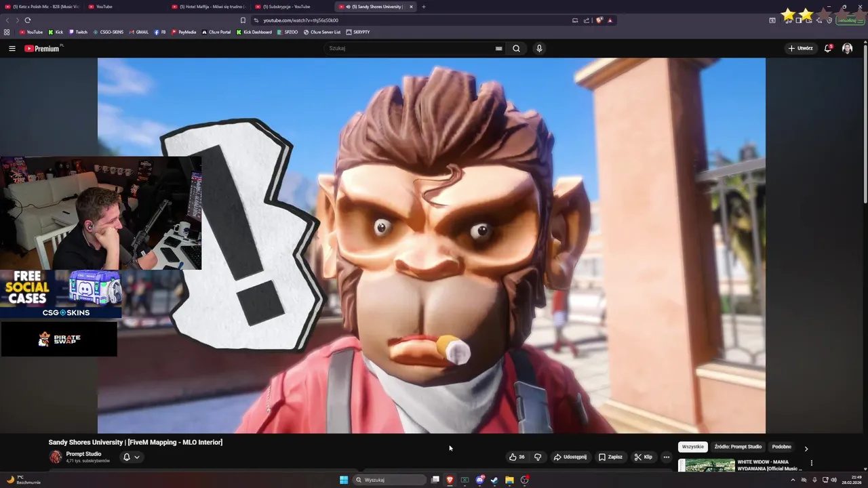868x488 pixels.
Task: Open three-dot menu for WHITE WIDOW video
Action: pyautogui.click(x=812, y=463)
